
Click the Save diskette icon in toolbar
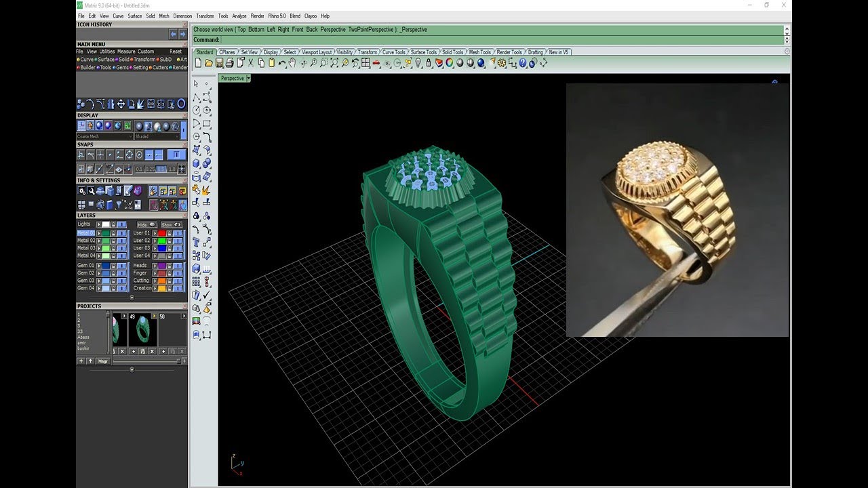(x=218, y=62)
